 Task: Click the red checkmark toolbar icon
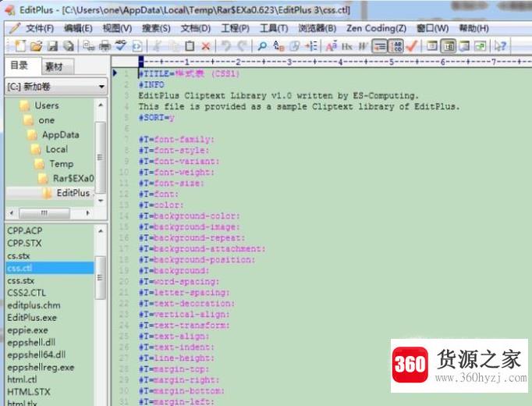tap(412, 46)
